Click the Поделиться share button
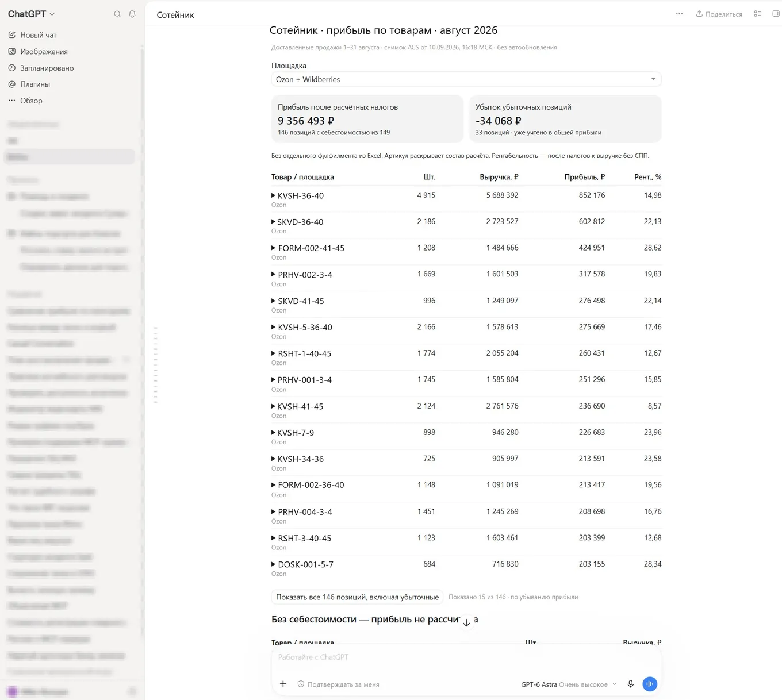 pos(719,14)
